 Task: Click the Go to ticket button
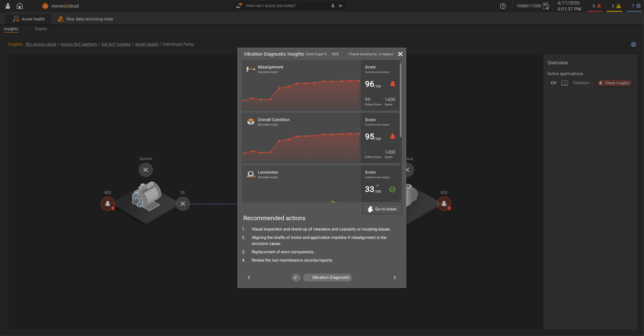tap(382, 209)
